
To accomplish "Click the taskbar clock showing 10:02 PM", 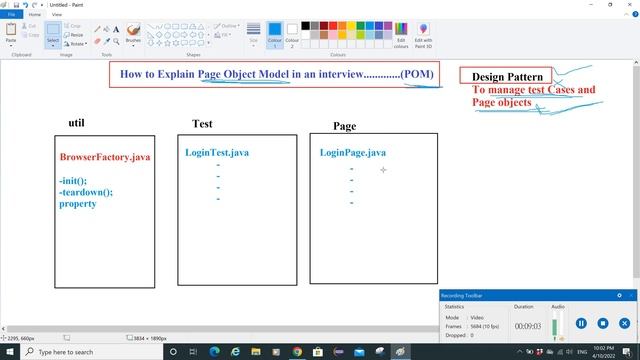I will click(x=604, y=352).
